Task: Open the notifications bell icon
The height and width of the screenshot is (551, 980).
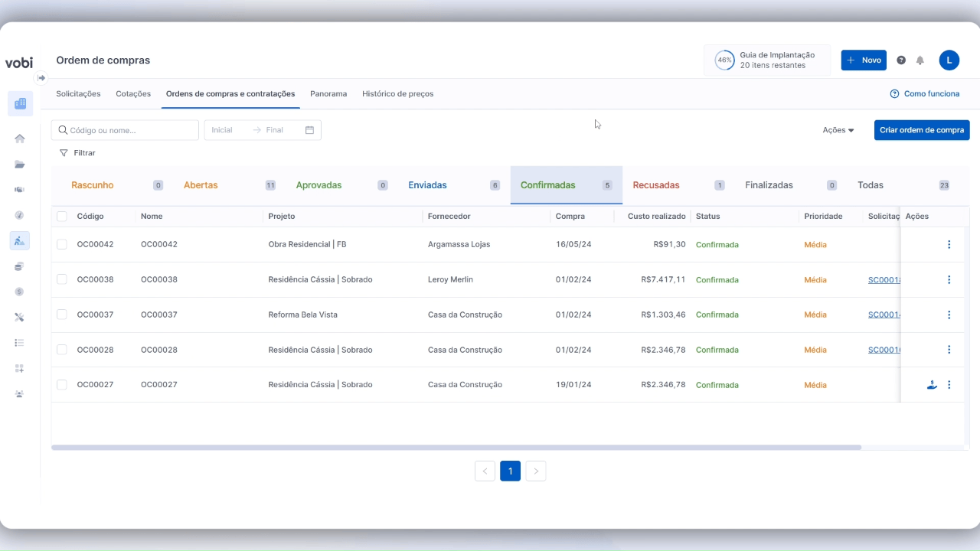Action: click(920, 60)
